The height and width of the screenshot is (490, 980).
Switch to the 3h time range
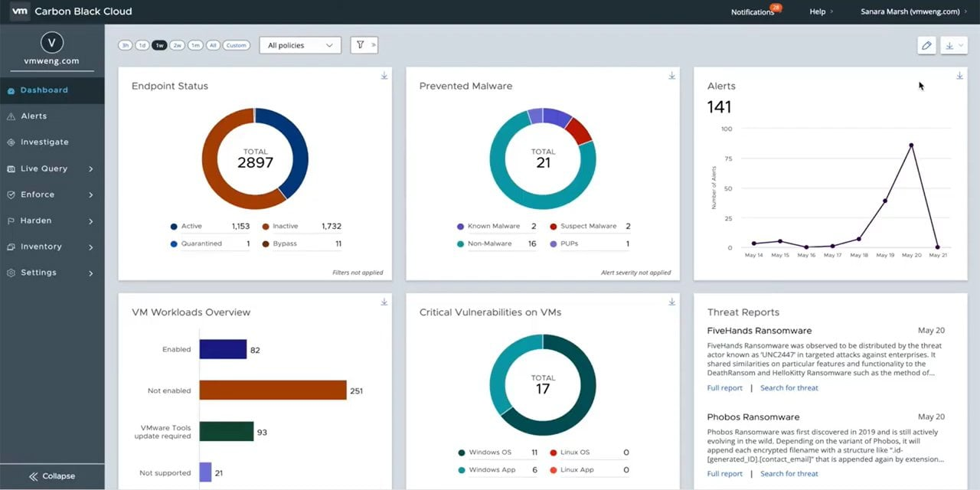pyautogui.click(x=125, y=45)
